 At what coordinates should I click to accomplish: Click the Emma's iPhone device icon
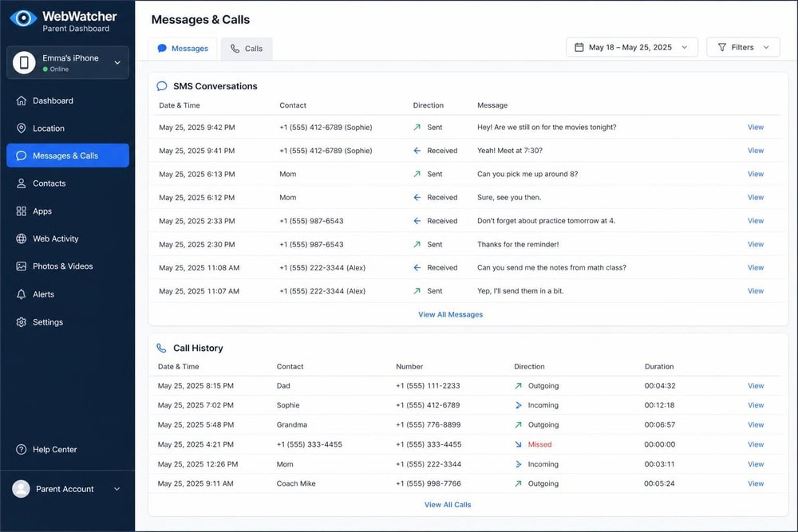[24, 62]
